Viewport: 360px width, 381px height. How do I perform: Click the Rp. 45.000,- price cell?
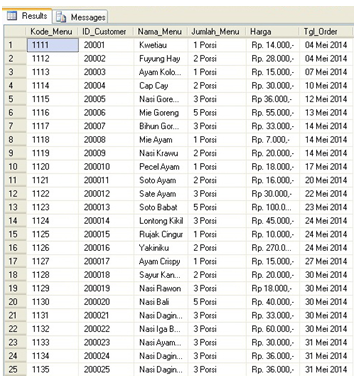point(272,221)
